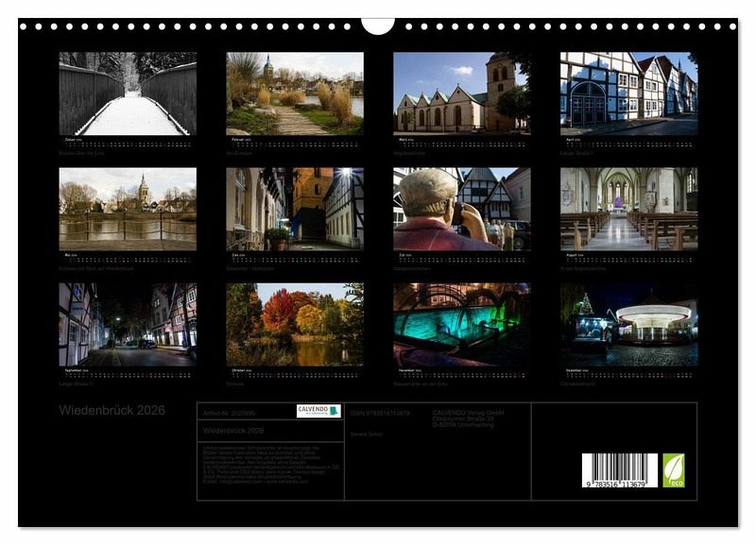The height and width of the screenshot is (545, 756).
Task: Click barcode number 9 783516 113679
Action: pos(616,485)
